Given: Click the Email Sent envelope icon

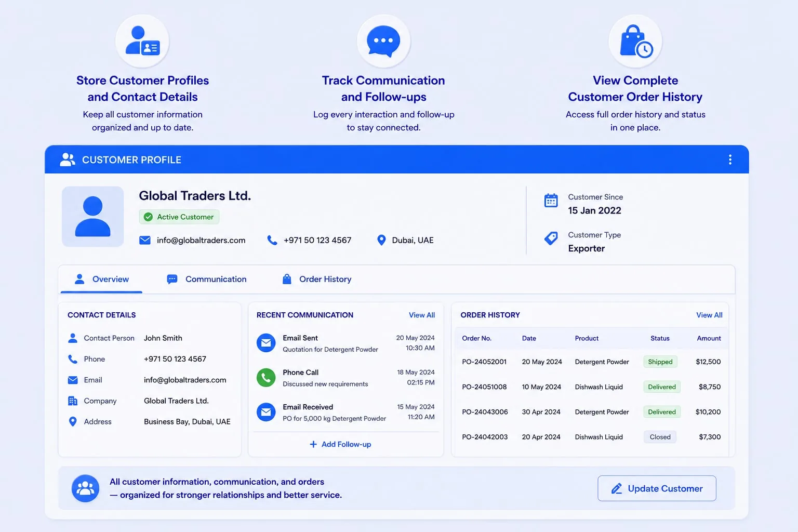Looking at the screenshot, I should coord(266,343).
